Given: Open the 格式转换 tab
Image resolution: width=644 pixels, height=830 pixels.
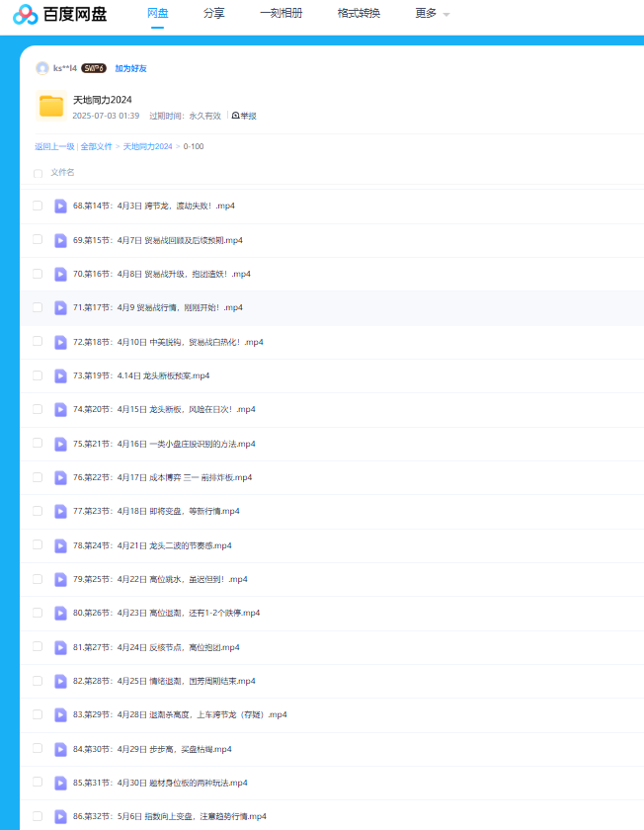Looking at the screenshot, I should pyautogui.click(x=358, y=14).
